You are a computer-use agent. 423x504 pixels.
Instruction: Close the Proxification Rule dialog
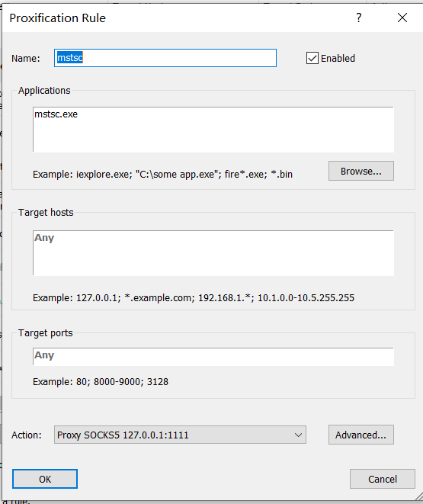click(402, 18)
